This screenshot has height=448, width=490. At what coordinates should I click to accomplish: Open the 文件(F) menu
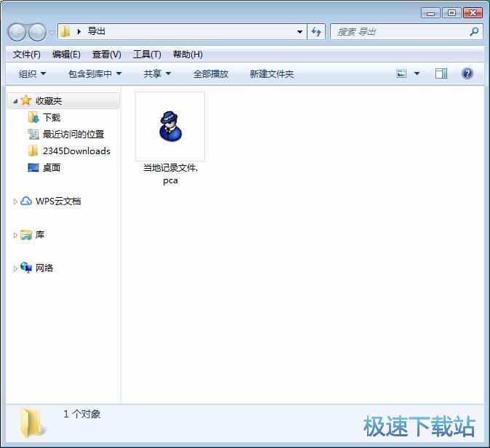click(x=27, y=55)
